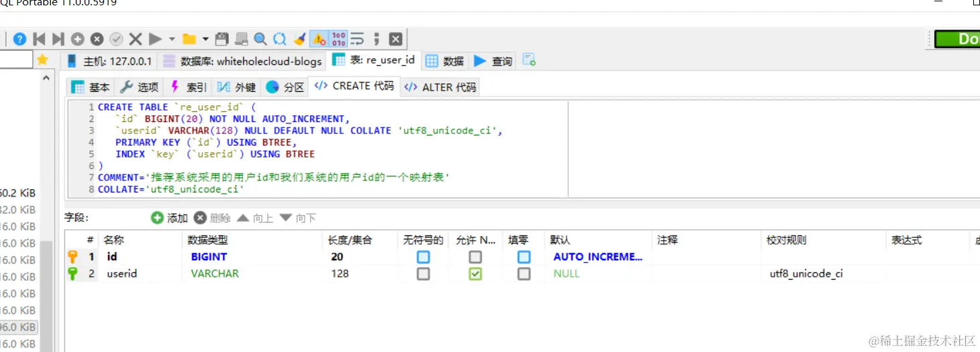Uncheck allow NULL for userid
Viewport: 980px width, 352px height.
pos(475,274)
